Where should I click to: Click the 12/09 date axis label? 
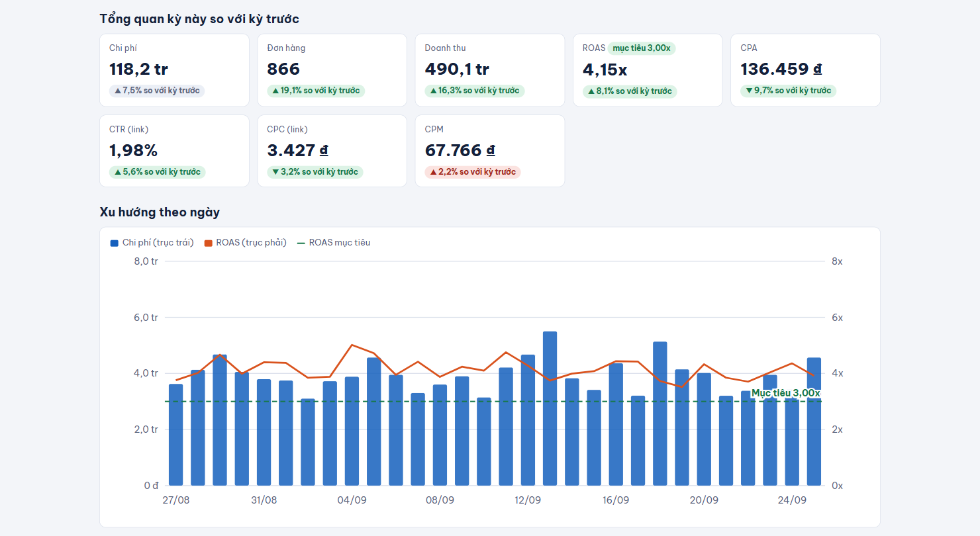(x=528, y=500)
